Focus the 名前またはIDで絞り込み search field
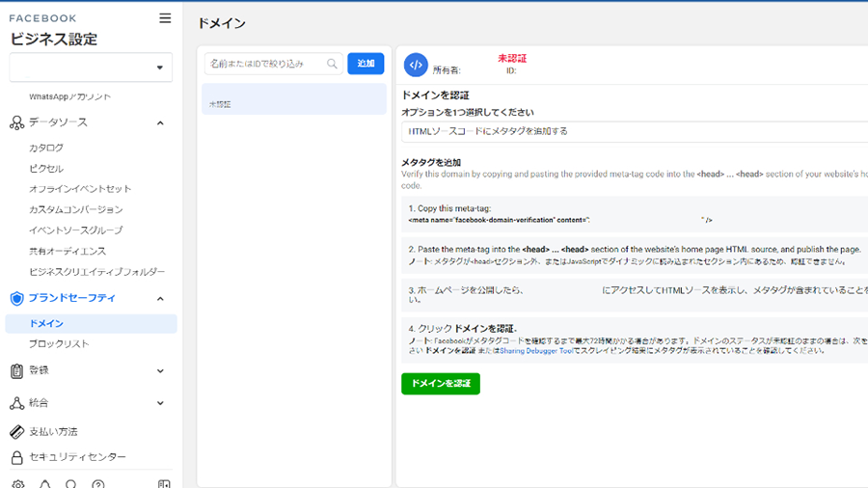The image size is (868, 488). [274, 64]
